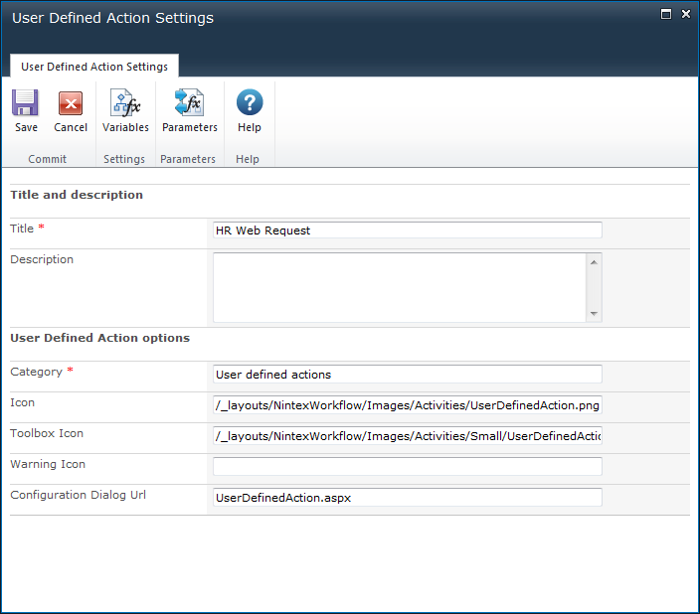
Task: Click the red Cancel icon
Action: (71, 103)
